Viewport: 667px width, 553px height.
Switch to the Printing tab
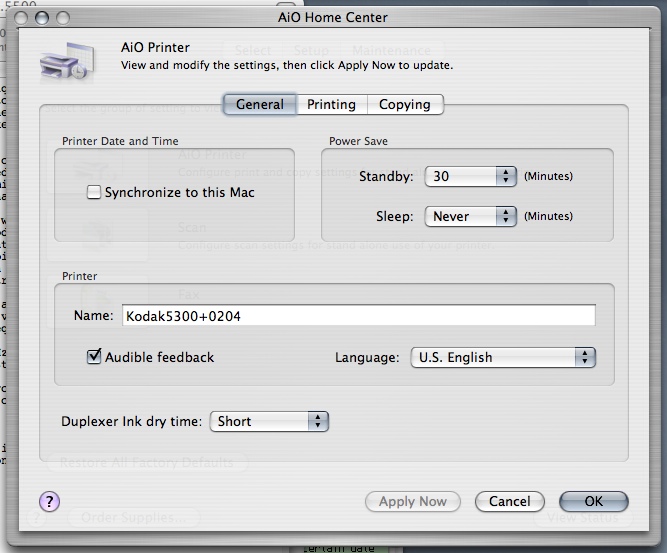(x=331, y=104)
